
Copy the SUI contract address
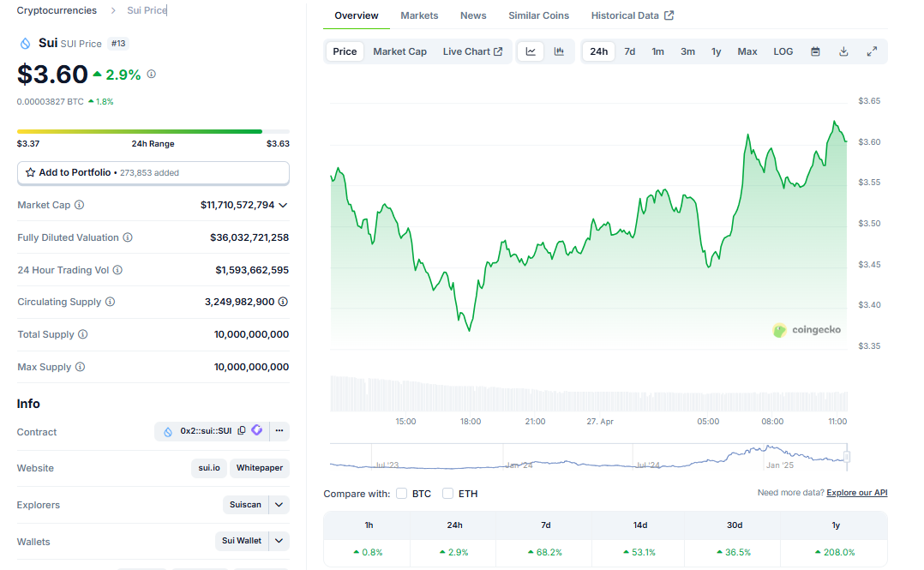pos(242,431)
